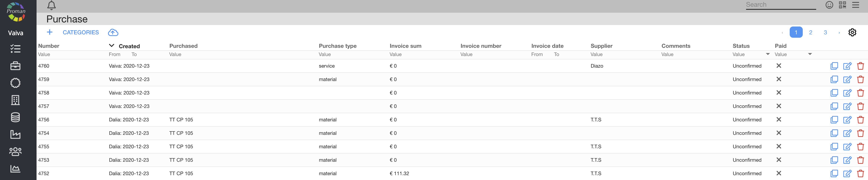Click the top Search input field

tap(780, 5)
